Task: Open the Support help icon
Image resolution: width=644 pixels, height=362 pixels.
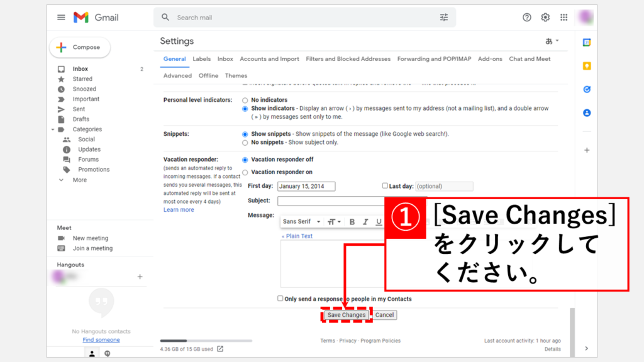Action: pos(527,18)
